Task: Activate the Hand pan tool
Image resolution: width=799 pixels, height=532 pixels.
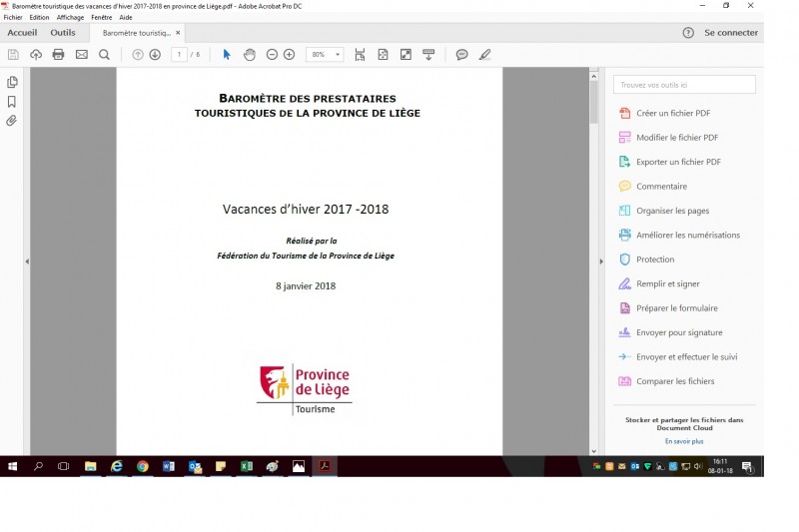Action: click(x=249, y=55)
